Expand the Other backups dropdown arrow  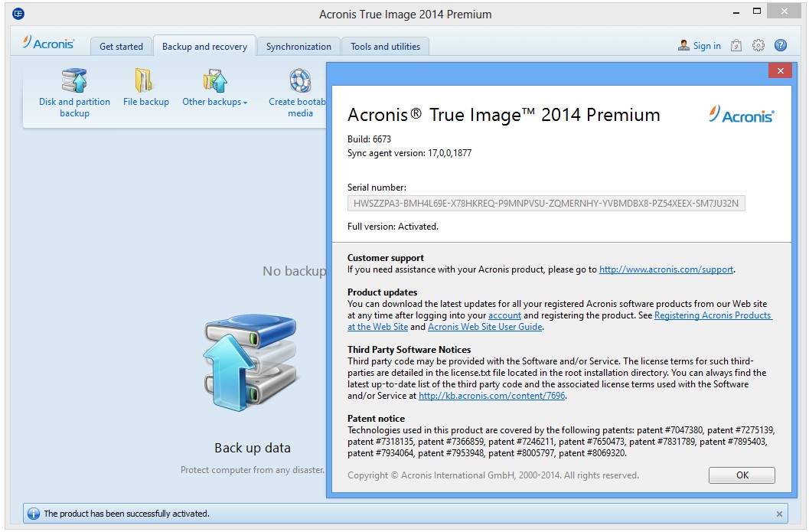click(246, 103)
